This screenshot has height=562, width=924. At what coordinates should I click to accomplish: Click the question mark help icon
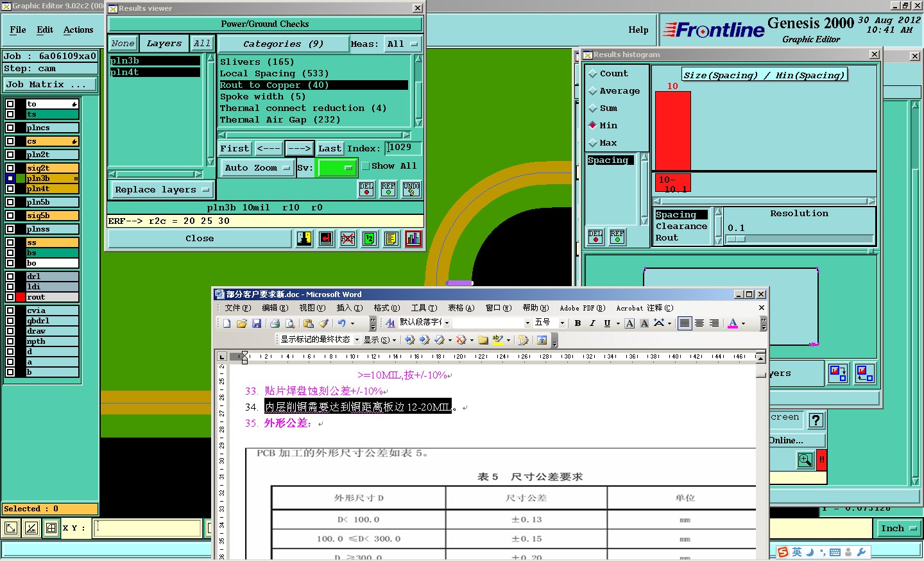[816, 420]
